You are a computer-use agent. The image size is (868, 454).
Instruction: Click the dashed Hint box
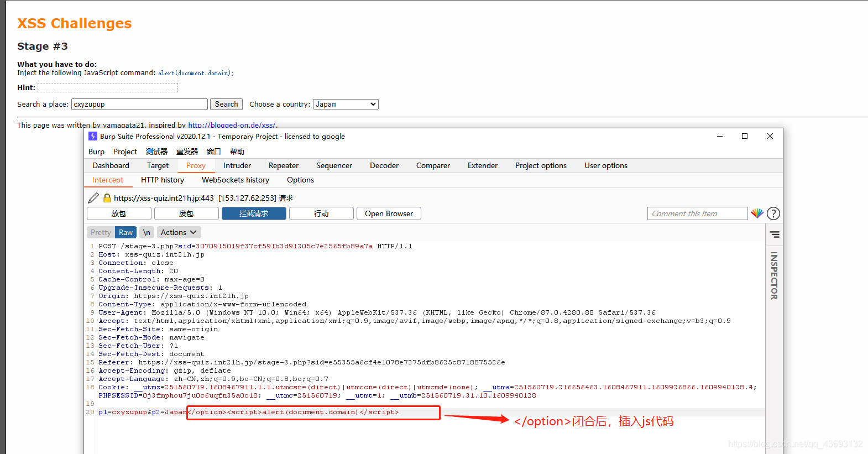pyautogui.click(x=108, y=87)
